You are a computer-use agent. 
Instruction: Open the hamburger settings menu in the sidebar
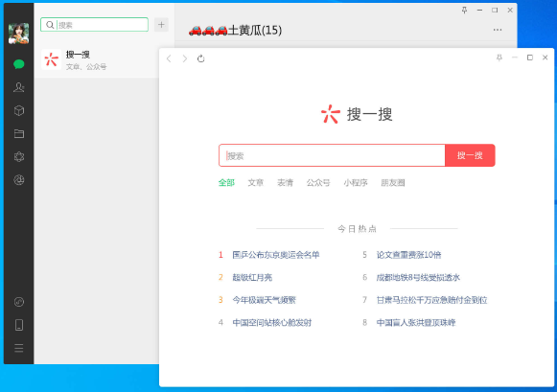point(19,348)
